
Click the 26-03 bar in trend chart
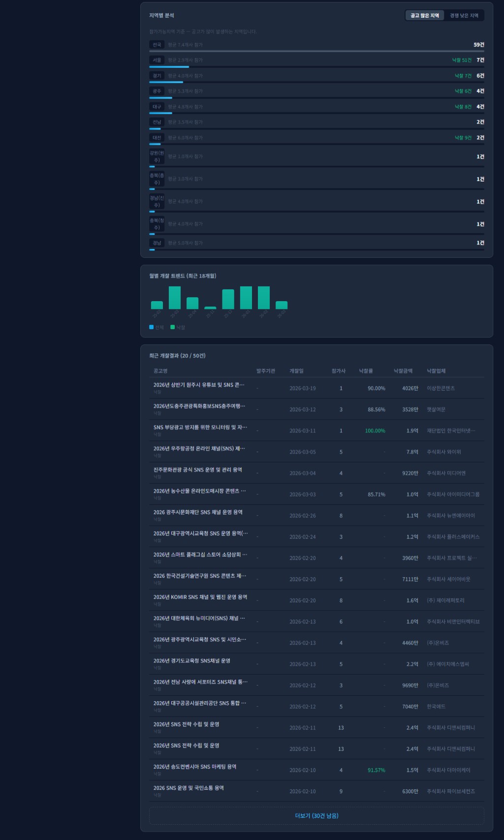pos(282,305)
